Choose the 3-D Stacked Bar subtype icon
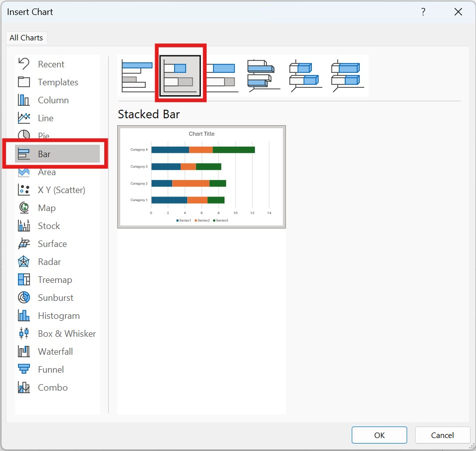The image size is (476, 451). pos(305,76)
